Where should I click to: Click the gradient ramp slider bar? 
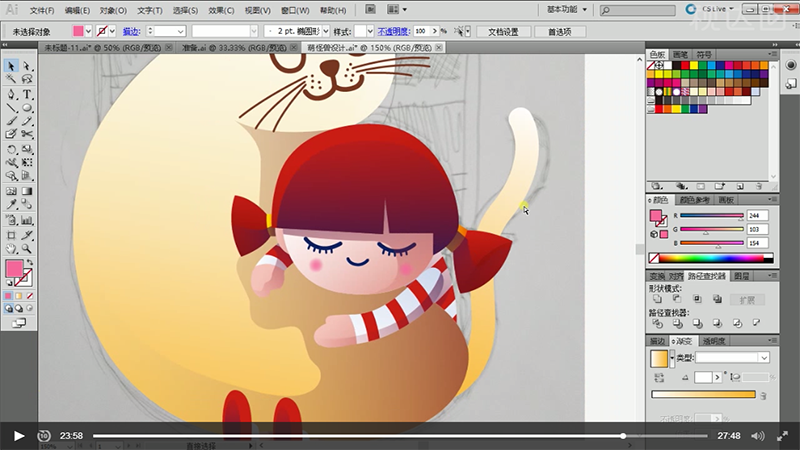tap(703, 394)
